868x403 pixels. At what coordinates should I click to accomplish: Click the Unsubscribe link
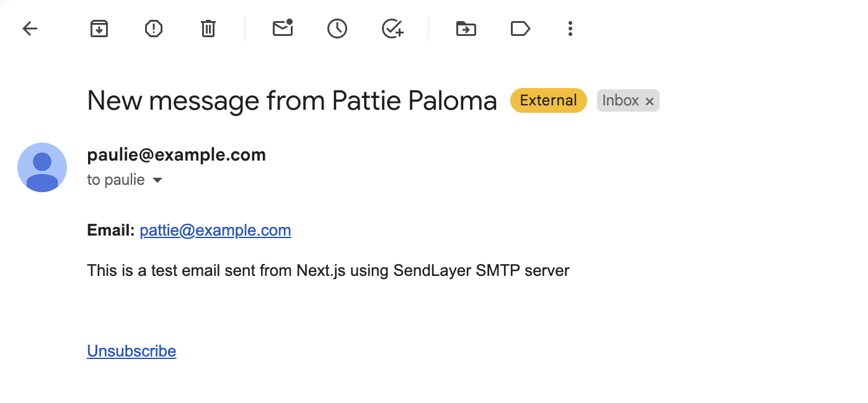click(x=131, y=351)
